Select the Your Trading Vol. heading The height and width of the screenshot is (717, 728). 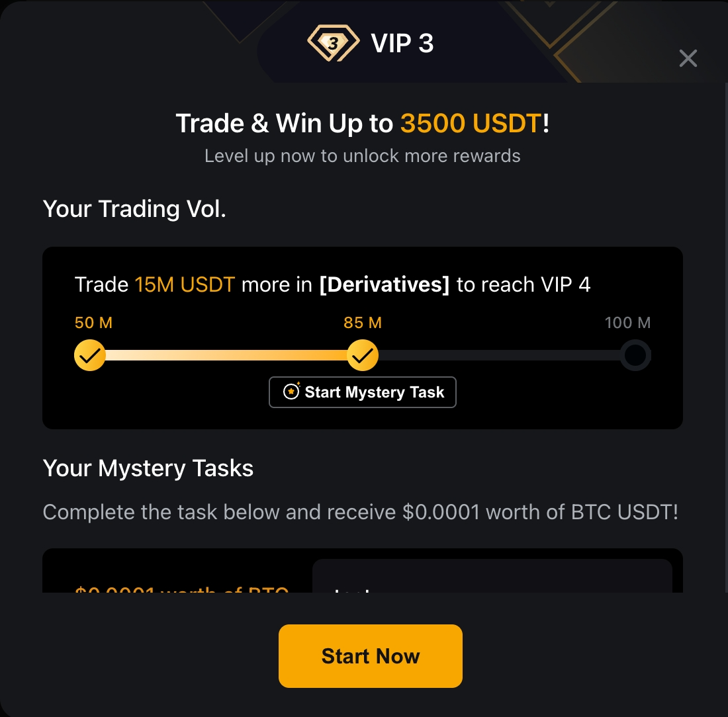[x=134, y=209]
